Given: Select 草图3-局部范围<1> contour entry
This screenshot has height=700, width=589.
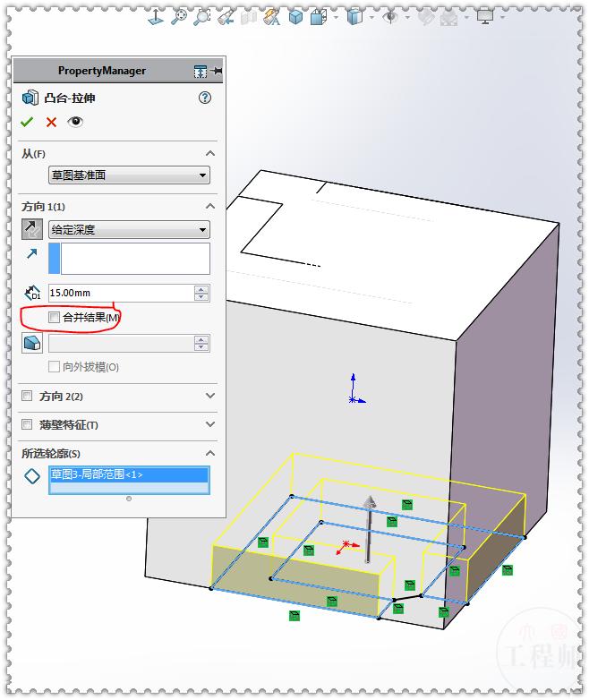Looking at the screenshot, I should point(129,474).
